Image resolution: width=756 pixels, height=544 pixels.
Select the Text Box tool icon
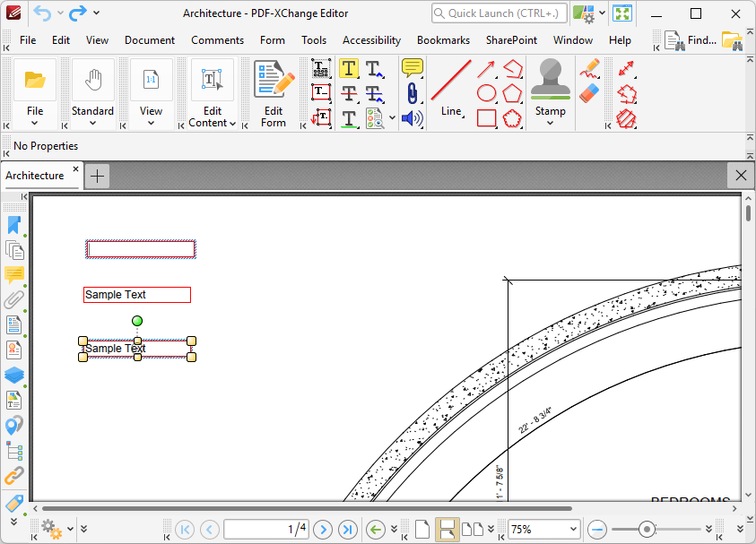321,92
